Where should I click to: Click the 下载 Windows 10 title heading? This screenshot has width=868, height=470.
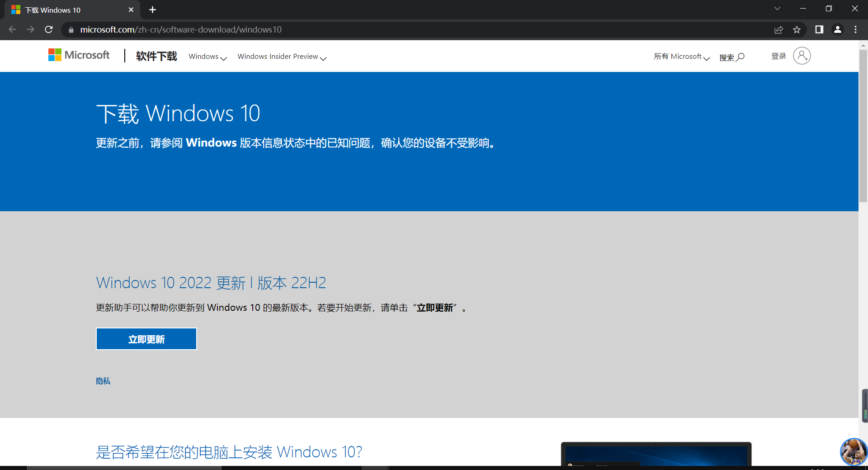point(178,113)
